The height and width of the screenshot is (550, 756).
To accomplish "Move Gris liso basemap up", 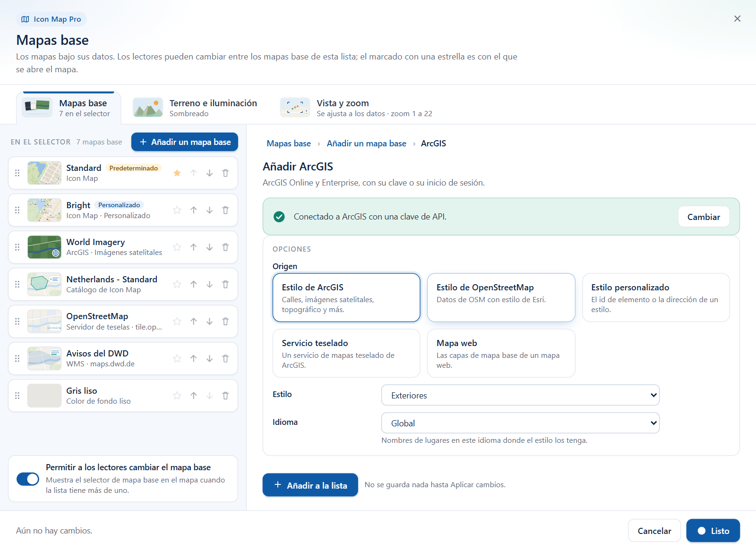I will tap(194, 396).
